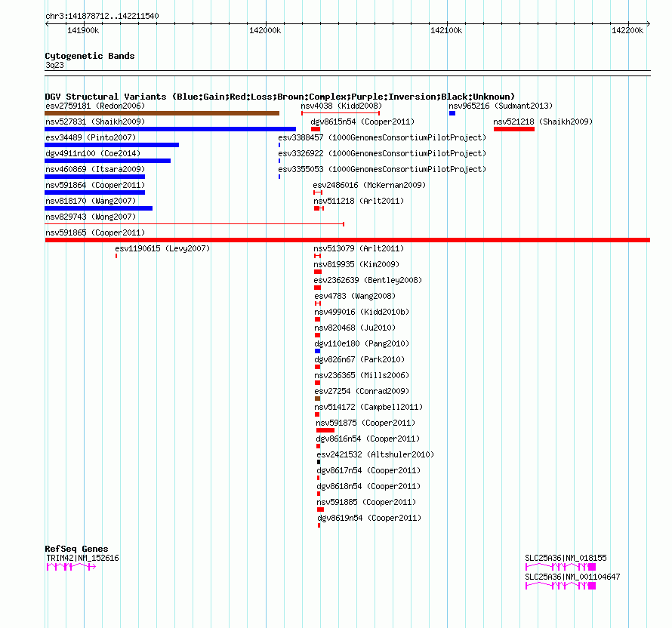Open dgv8618n54 (Cooper2011) variant
This screenshot has height=628, width=672.
368,486
